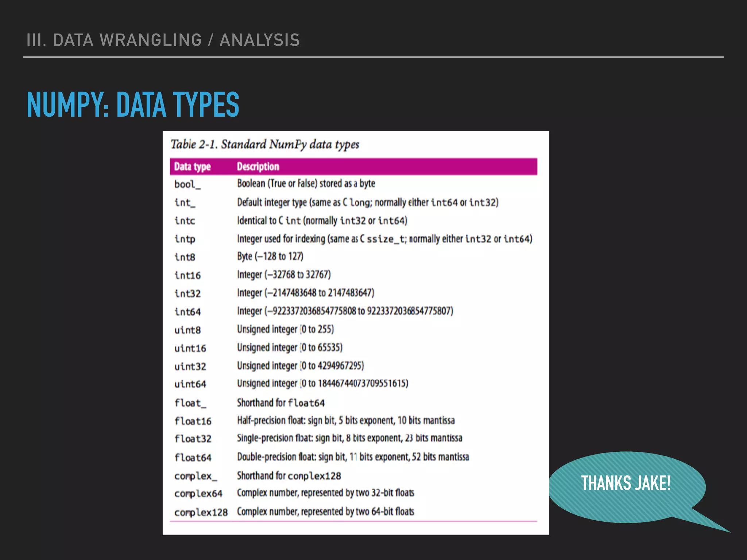Select the 'complex128' data type cell

coord(201,513)
